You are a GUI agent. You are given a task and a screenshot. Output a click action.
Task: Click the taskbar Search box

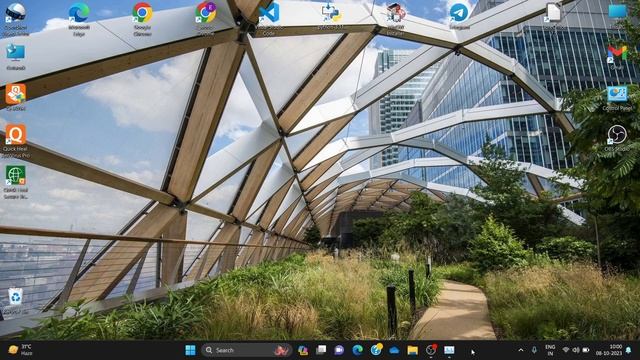coord(246,350)
